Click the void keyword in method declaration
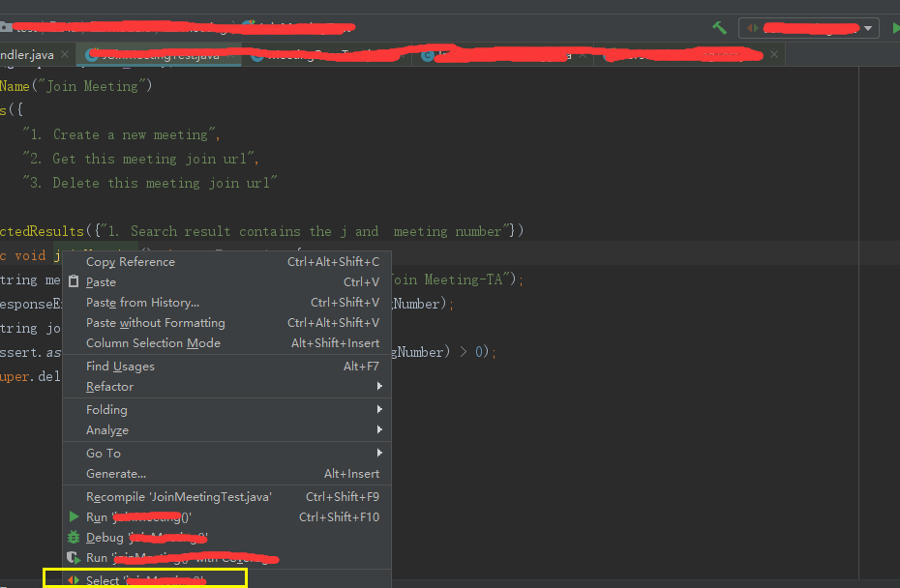 coord(30,255)
